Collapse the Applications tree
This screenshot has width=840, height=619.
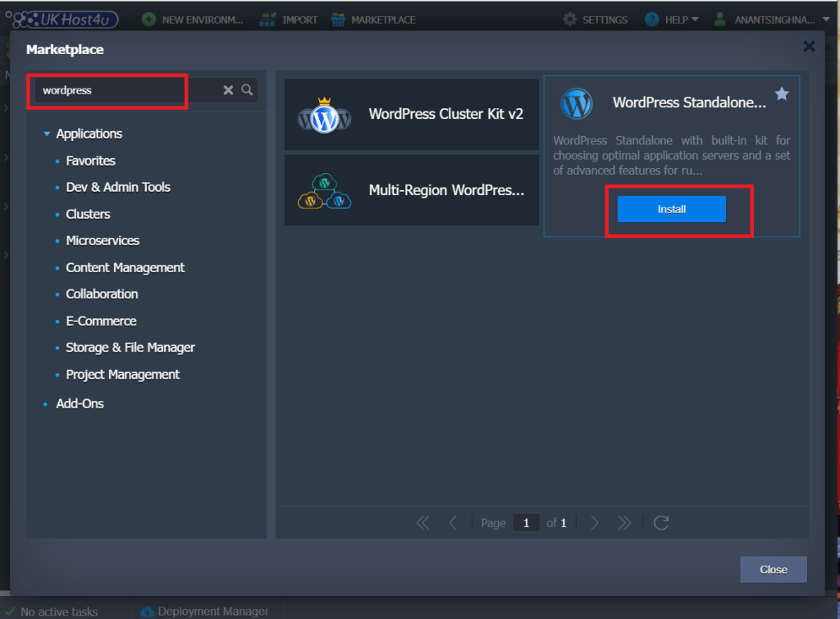coord(47,134)
